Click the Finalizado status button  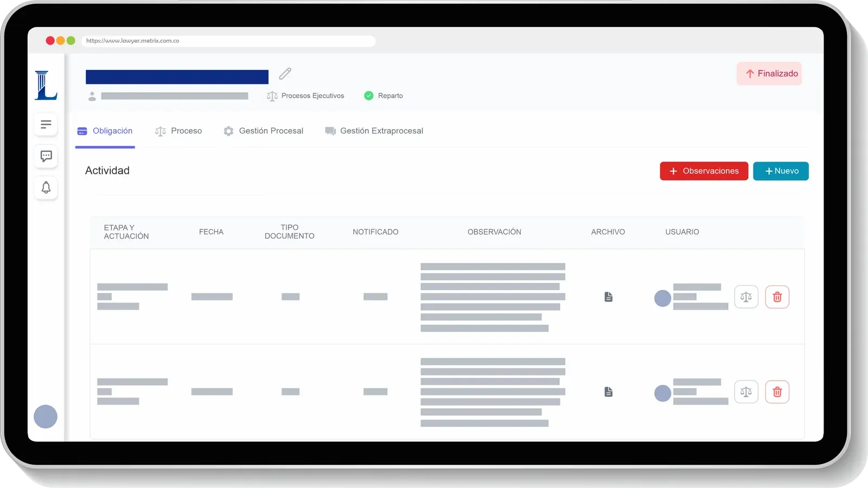pos(769,74)
